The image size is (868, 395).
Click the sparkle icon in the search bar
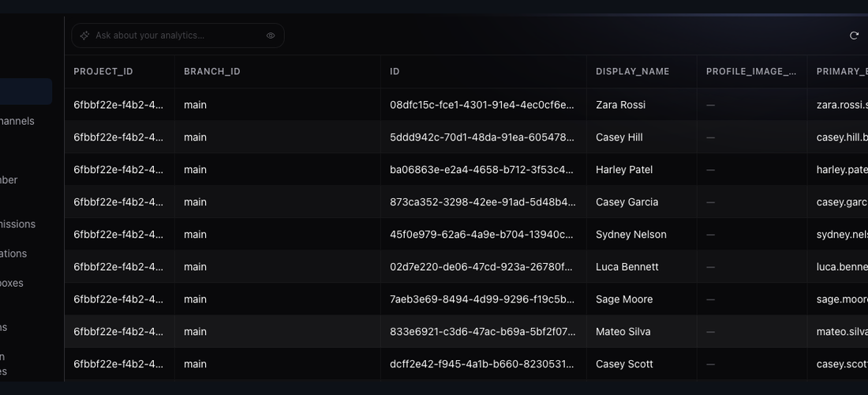[84, 36]
